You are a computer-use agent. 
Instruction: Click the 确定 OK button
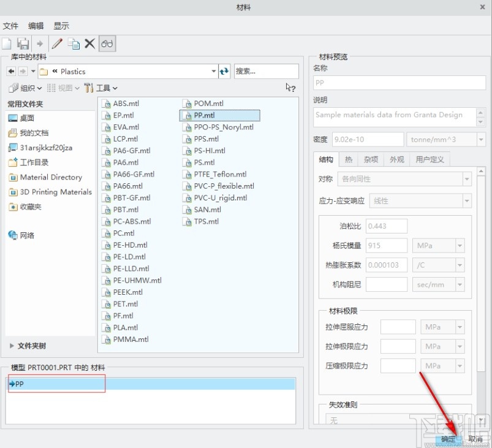pyautogui.click(x=448, y=439)
